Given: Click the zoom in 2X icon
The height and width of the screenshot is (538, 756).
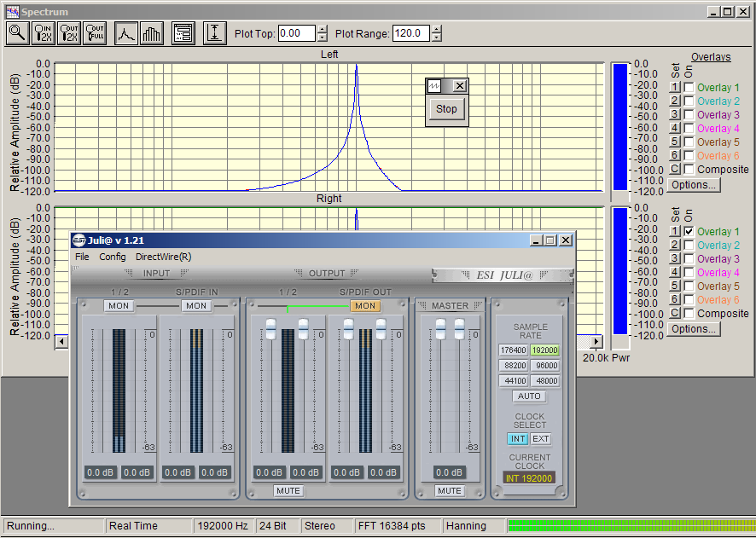Looking at the screenshot, I should pos(44,33).
